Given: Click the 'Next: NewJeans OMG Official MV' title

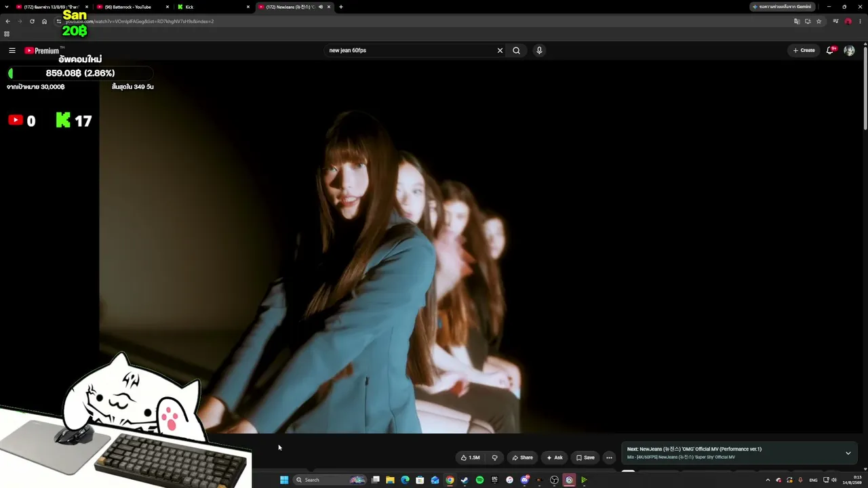Looking at the screenshot, I should [694, 449].
